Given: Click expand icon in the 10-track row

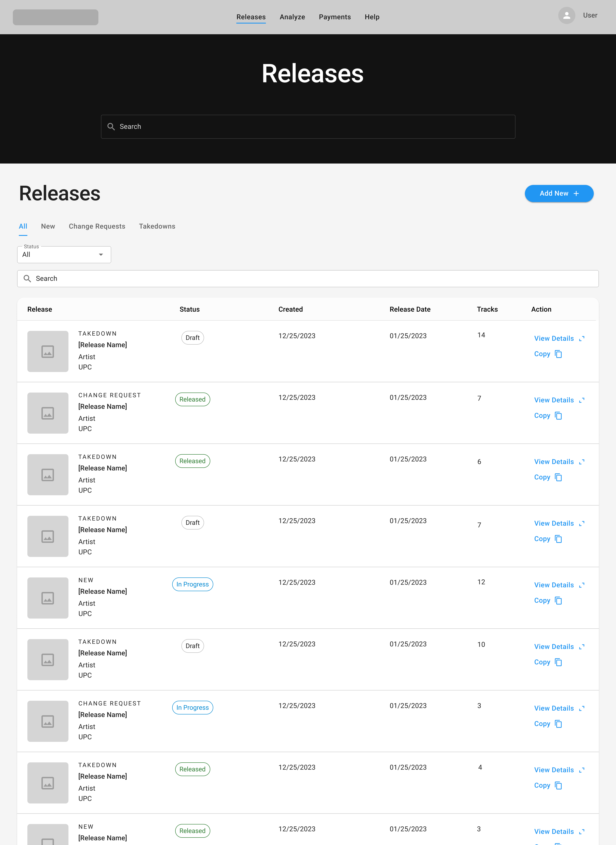Looking at the screenshot, I should pos(581,647).
